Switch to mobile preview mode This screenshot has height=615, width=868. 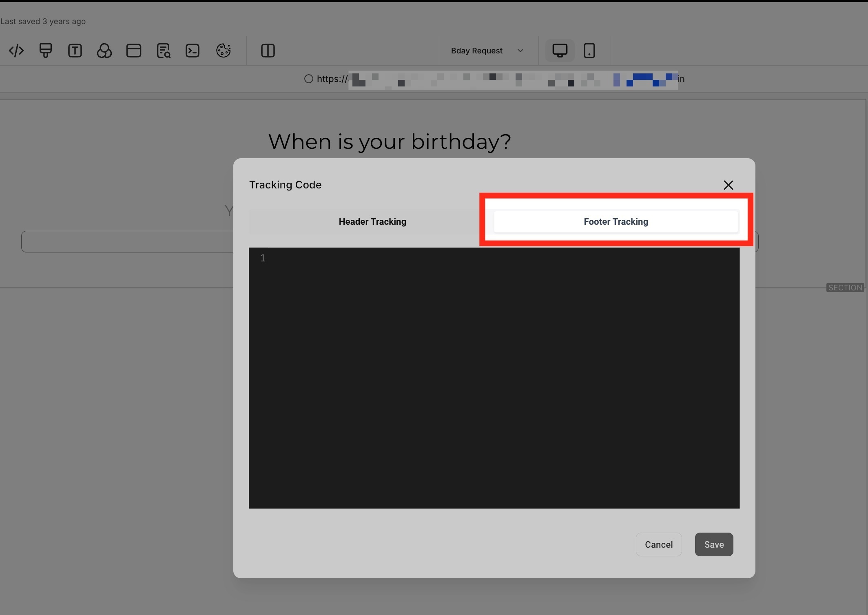(x=589, y=51)
